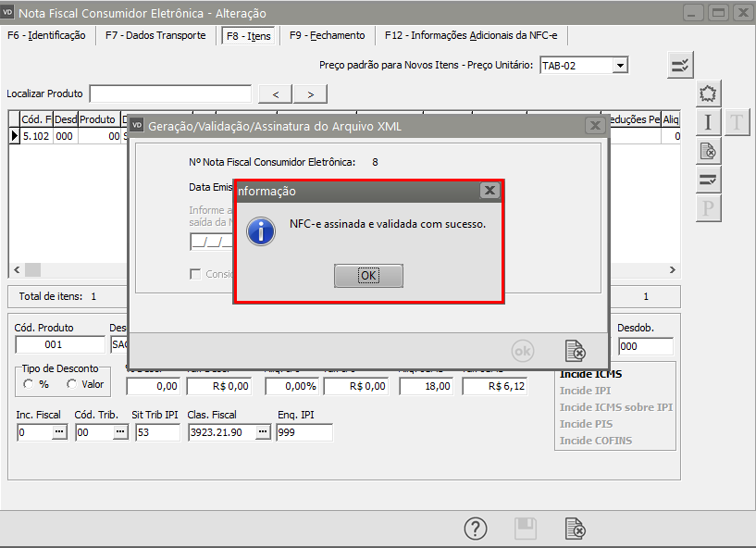Go to next product with > button
The image size is (756, 548).
point(311,94)
